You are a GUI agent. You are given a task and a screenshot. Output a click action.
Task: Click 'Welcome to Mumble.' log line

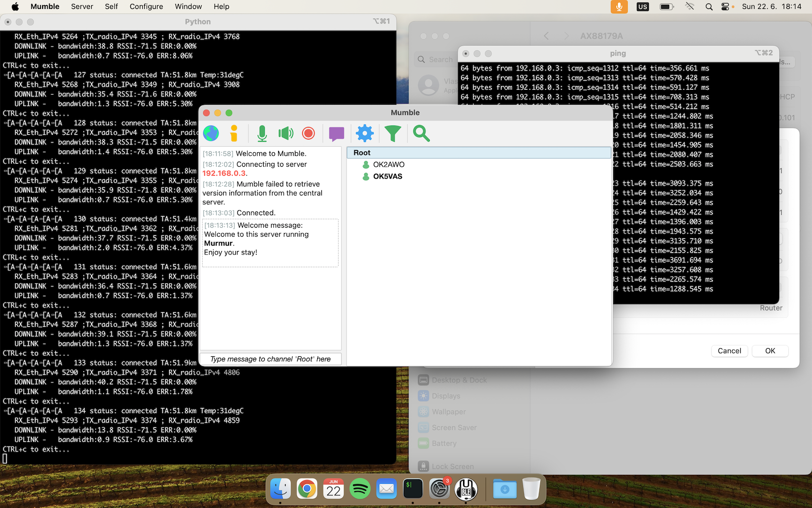pyautogui.click(x=271, y=154)
